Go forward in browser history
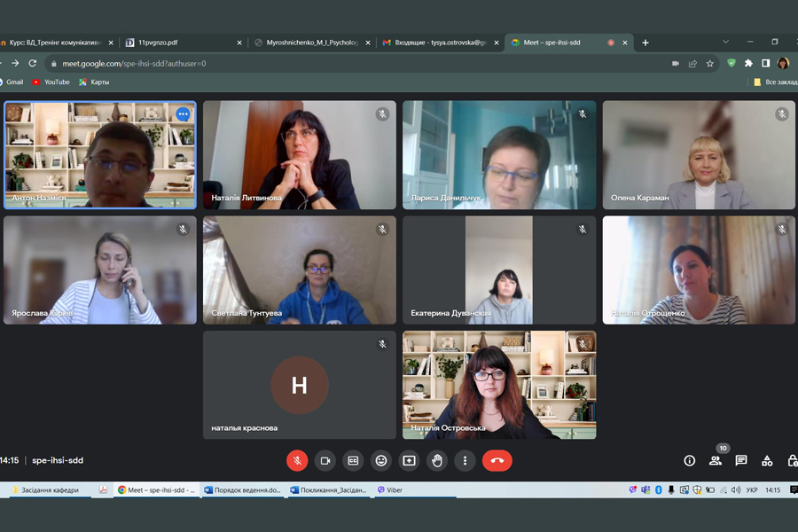798x532 pixels. pos(15,63)
